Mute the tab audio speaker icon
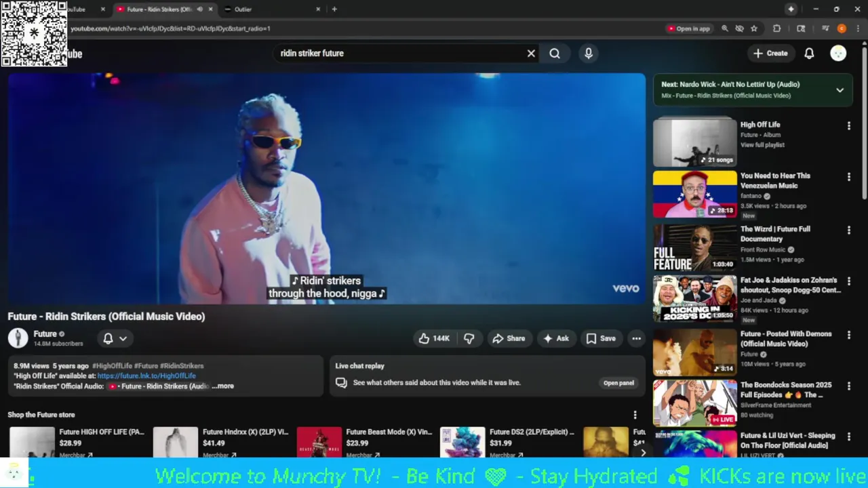This screenshot has width=868, height=488. click(199, 9)
